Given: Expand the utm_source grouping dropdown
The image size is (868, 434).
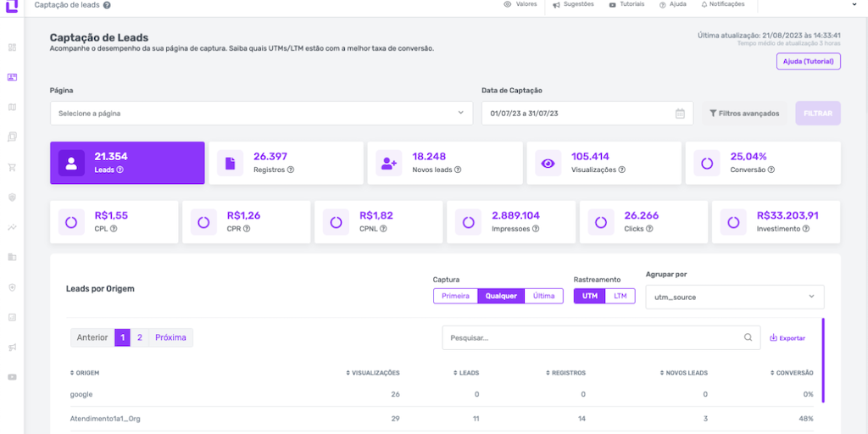Looking at the screenshot, I should click(x=734, y=297).
